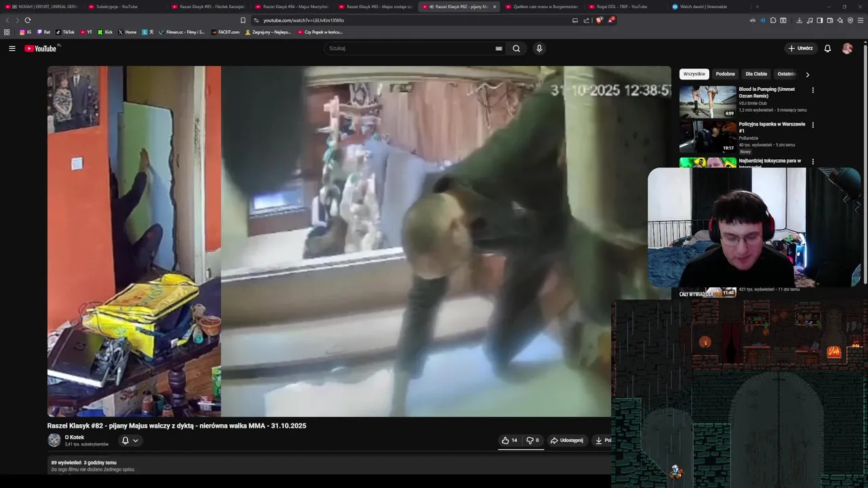Reload the page in browser toolbar

coord(28,20)
